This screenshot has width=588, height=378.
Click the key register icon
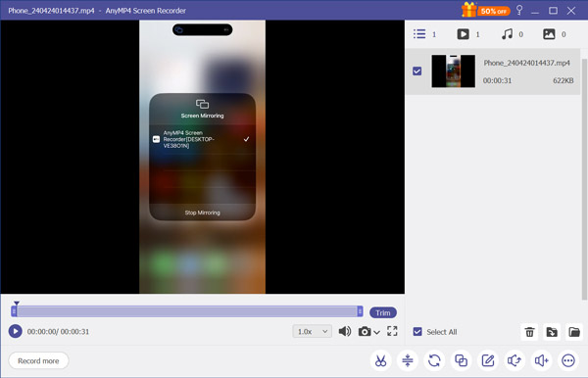pyautogui.click(x=519, y=10)
